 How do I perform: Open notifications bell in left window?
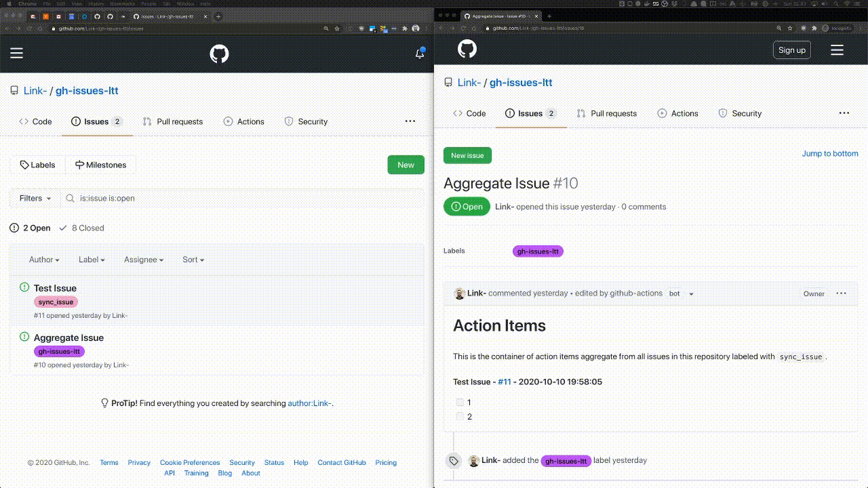coord(420,54)
